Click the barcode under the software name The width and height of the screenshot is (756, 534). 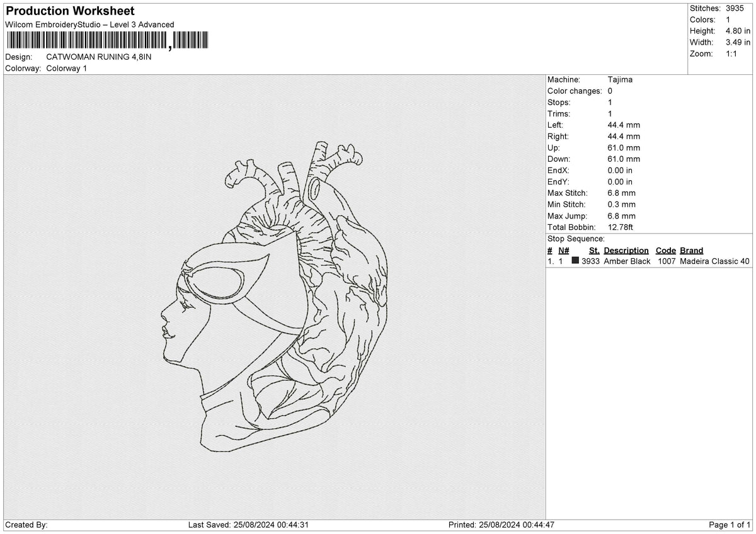click(x=106, y=41)
